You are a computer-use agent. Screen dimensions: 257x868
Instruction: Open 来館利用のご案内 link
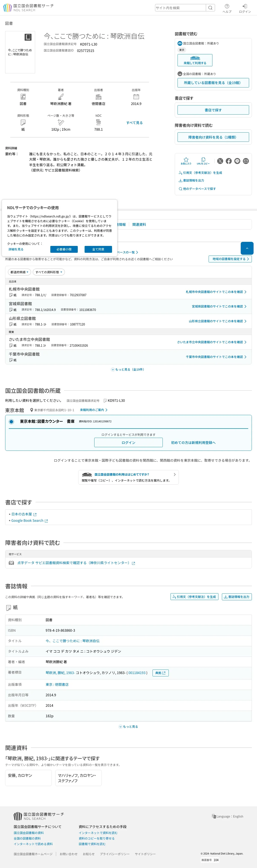point(94,410)
